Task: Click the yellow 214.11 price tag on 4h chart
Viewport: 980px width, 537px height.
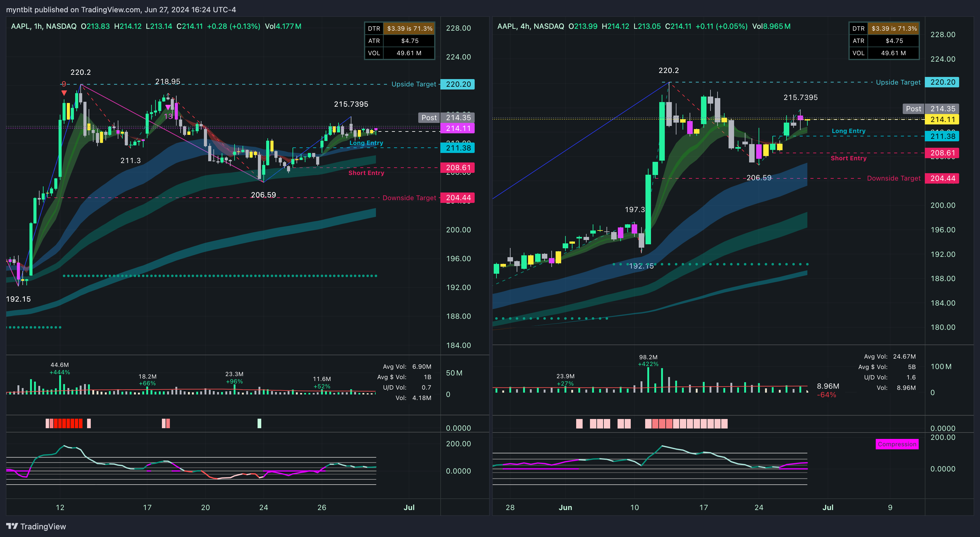Action: point(942,120)
